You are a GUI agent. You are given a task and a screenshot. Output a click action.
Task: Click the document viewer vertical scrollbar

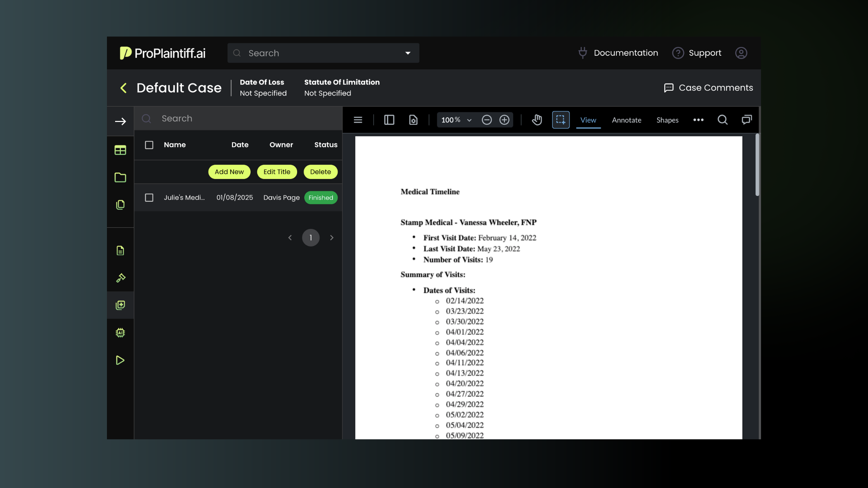coord(757,165)
